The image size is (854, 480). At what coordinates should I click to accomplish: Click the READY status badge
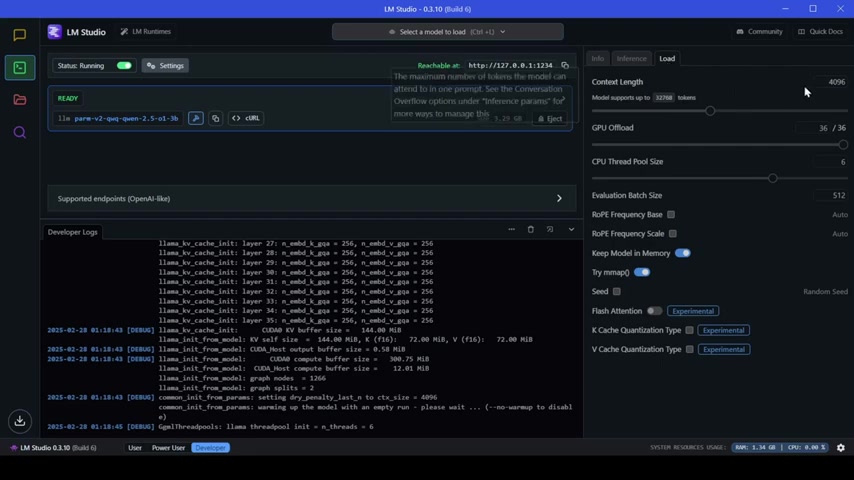(68, 99)
